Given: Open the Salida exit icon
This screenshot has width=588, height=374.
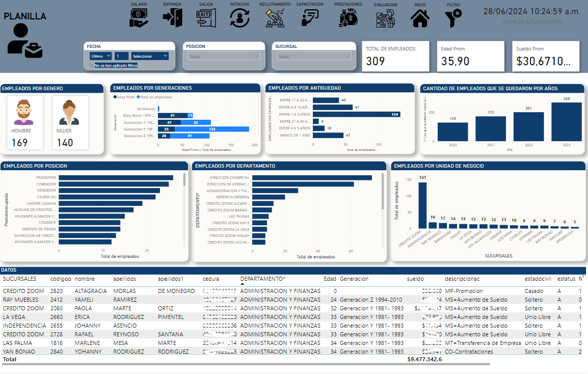Looking at the screenshot, I should click(x=206, y=18).
